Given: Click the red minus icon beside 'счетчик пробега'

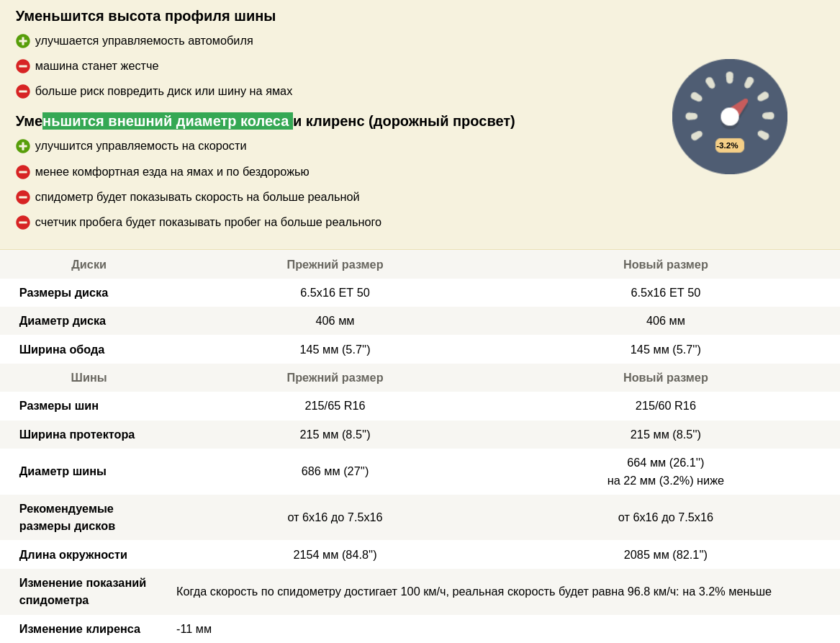Looking at the screenshot, I should [x=23, y=222].
